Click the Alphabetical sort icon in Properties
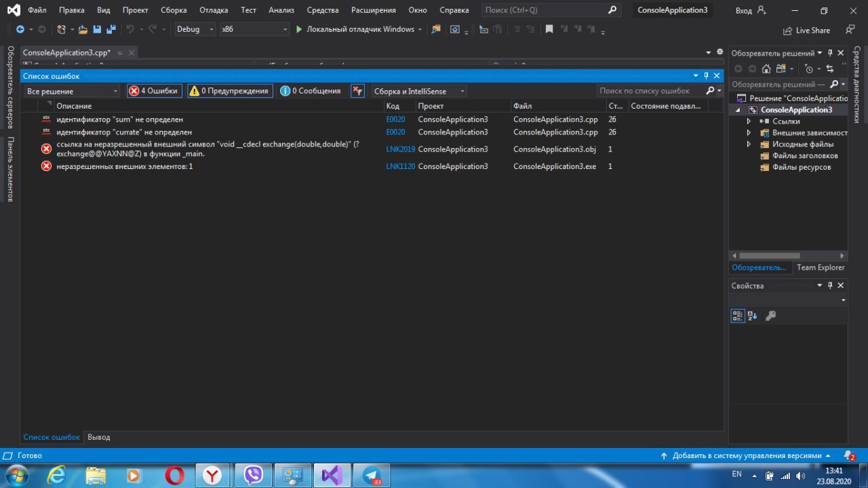The width and height of the screenshot is (868, 488). (x=752, y=316)
